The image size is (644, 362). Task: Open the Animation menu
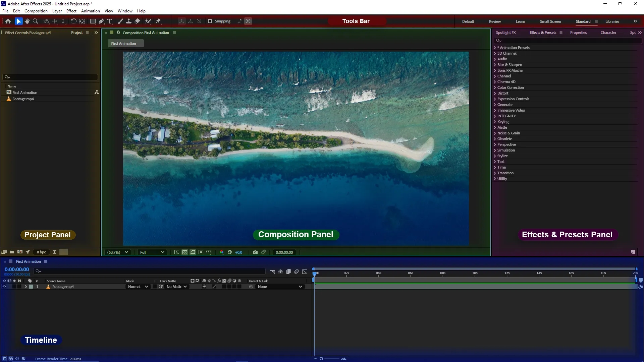tap(91, 11)
